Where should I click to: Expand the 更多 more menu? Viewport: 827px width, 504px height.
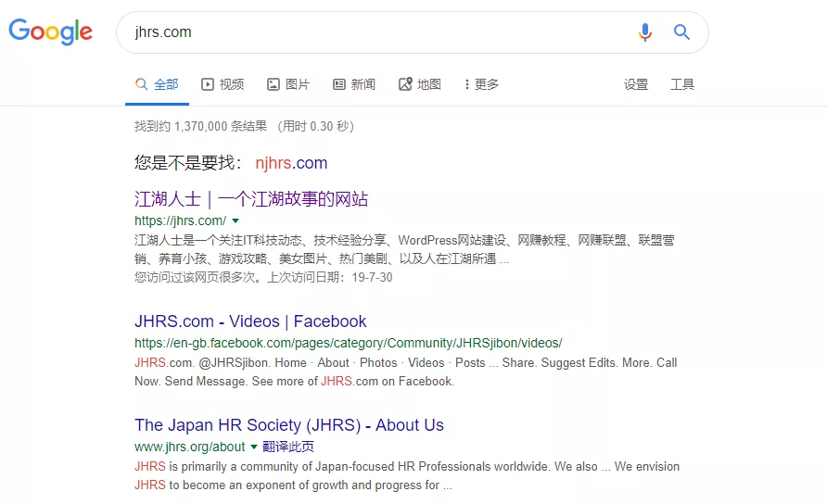481,84
